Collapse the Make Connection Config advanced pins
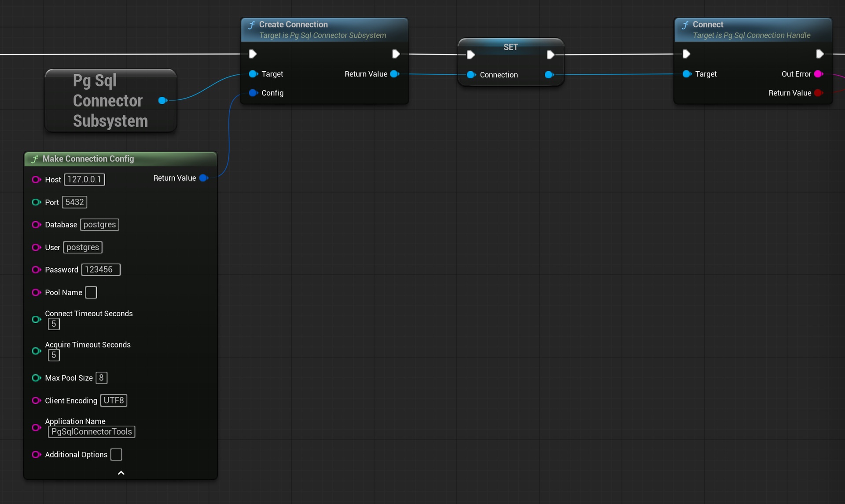The width and height of the screenshot is (845, 504). 121,473
